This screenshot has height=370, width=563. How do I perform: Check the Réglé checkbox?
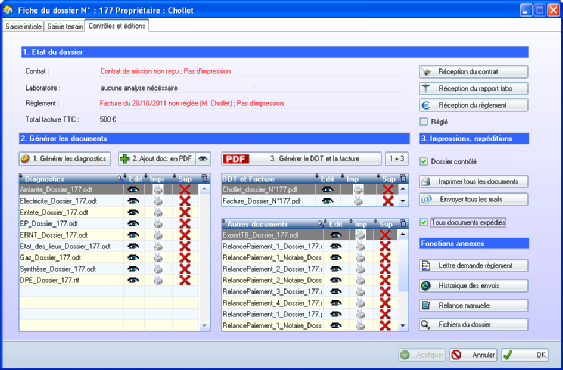424,122
